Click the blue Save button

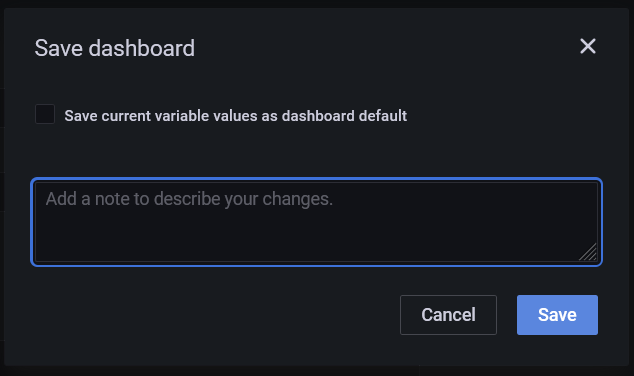(x=557, y=315)
